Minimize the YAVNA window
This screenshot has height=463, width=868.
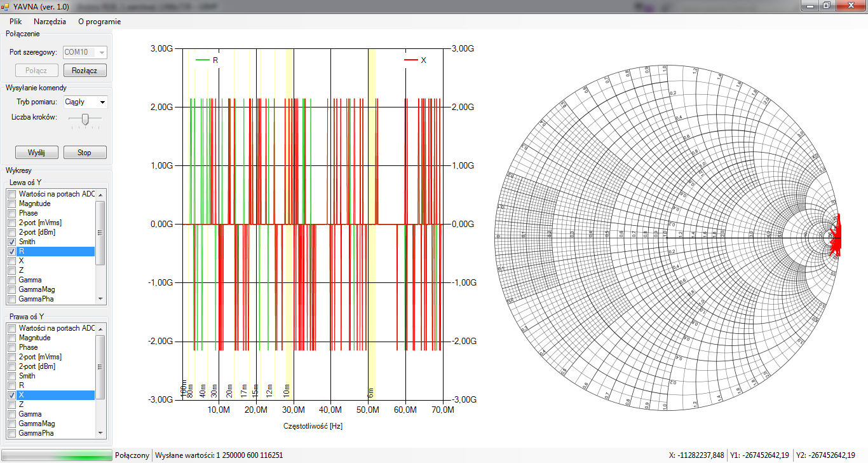coord(809,5)
